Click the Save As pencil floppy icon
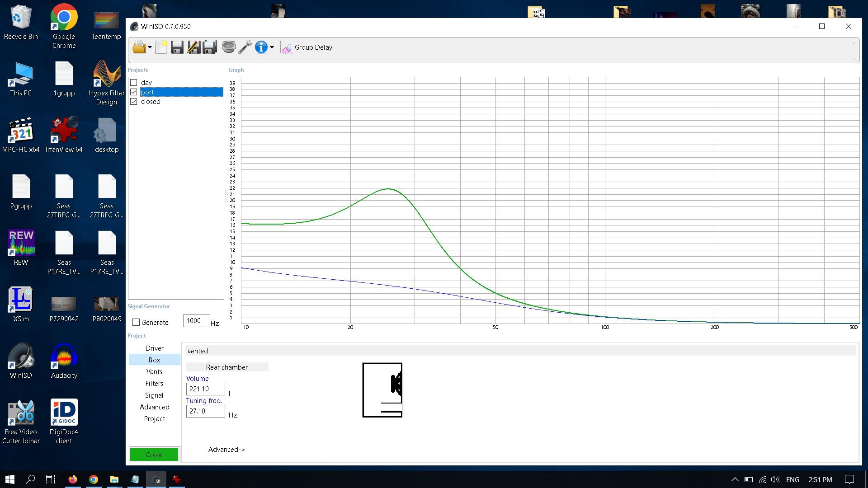Image resolution: width=868 pixels, height=488 pixels. pyautogui.click(x=193, y=47)
